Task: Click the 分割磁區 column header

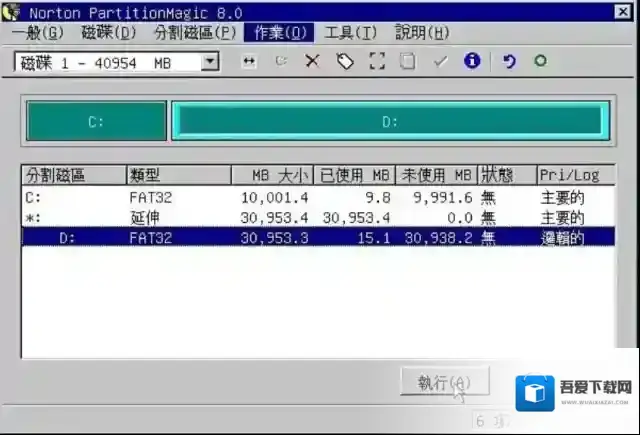Action: 74,175
